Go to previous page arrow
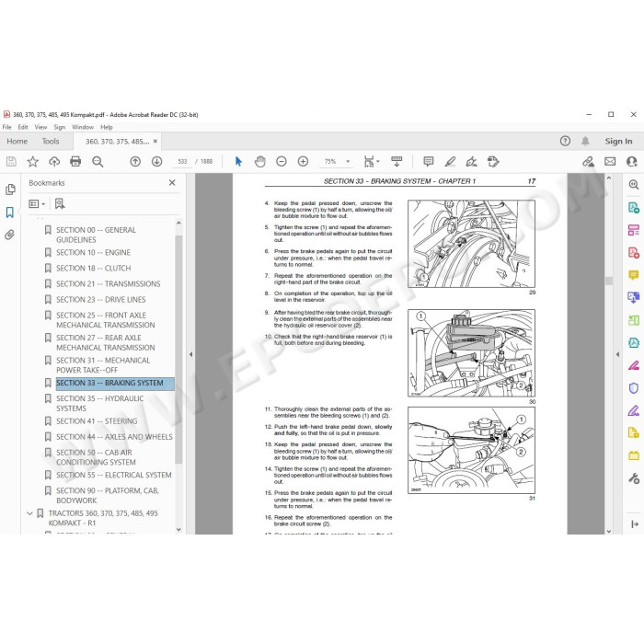Screen dimensions: 644x644 (x=135, y=161)
